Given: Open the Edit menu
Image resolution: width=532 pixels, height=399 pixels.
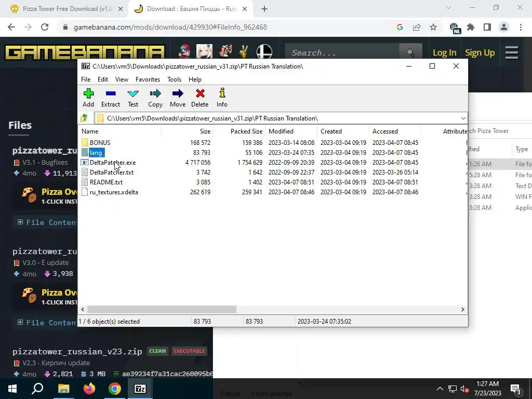Looking at the screenshot, I should click(103, 79).
